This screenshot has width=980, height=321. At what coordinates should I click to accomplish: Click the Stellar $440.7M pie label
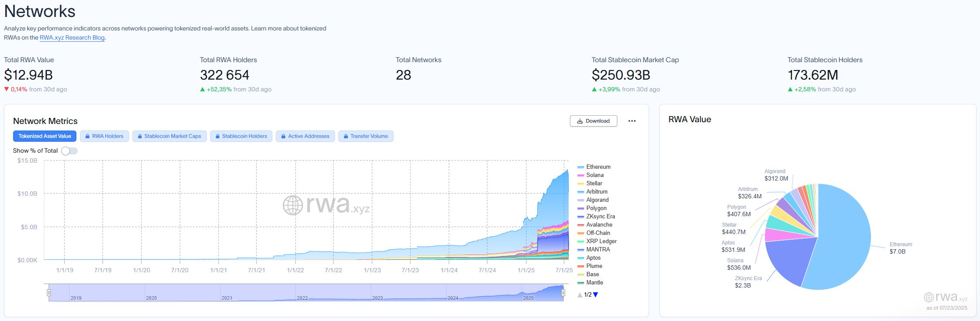734,228
